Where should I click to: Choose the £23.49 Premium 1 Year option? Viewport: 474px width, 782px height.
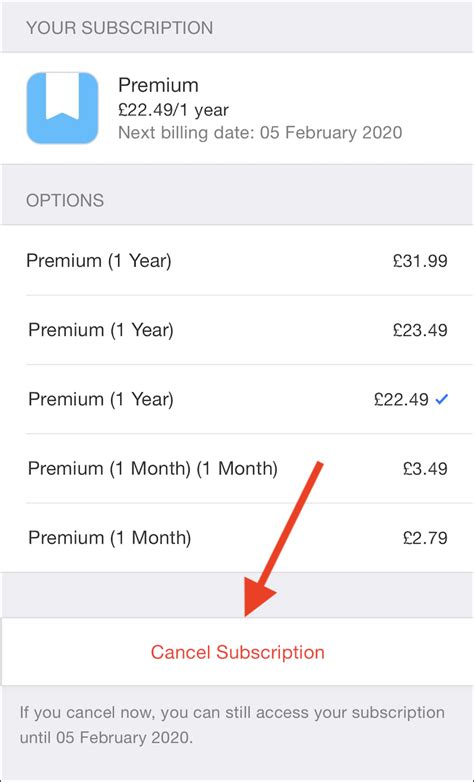(x=237, y=330)
